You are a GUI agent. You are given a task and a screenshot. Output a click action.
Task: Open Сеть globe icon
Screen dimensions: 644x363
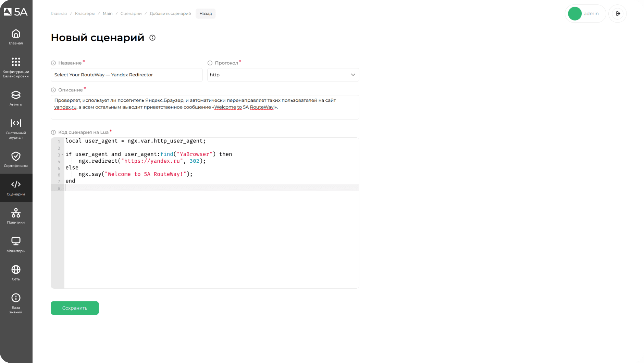(x=16, y=273)
